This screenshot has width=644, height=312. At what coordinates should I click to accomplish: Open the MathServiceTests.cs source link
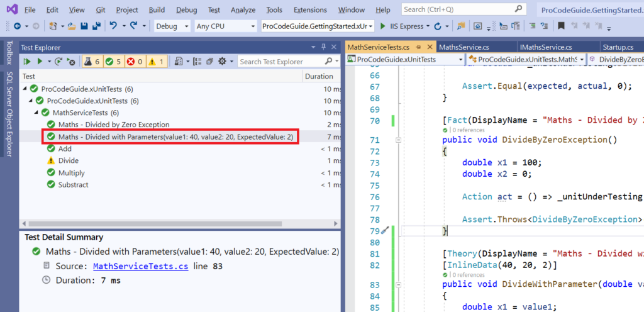(x=140, y=267)
